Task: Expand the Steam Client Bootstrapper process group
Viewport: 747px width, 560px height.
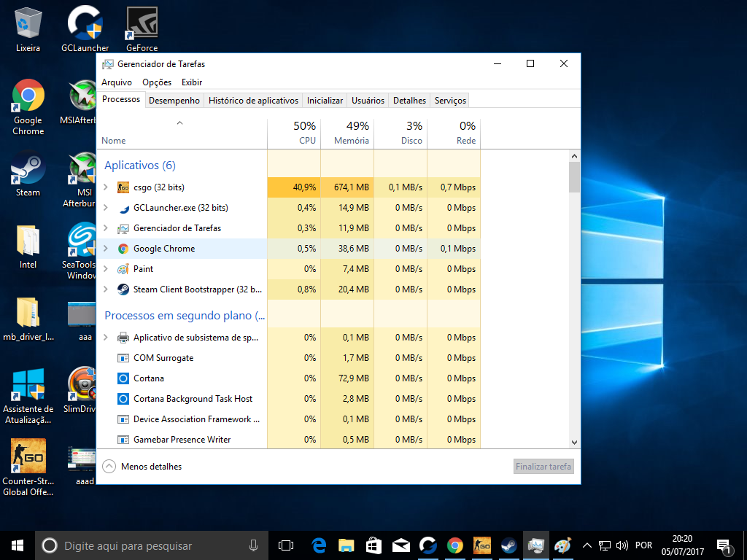Action: (x=106, y=289)
